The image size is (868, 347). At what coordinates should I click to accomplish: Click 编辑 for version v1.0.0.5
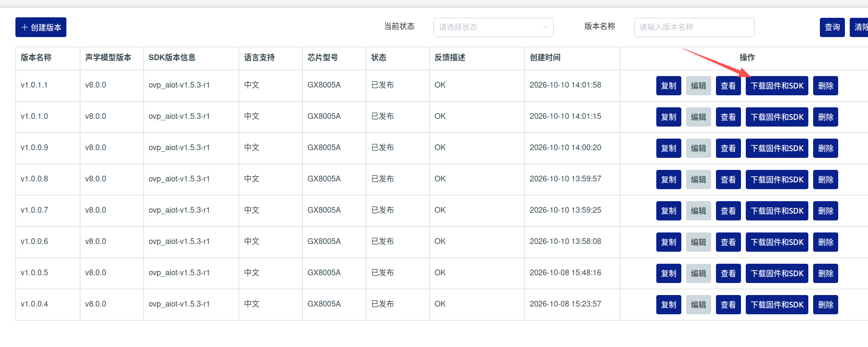click(x=698, y=273)
